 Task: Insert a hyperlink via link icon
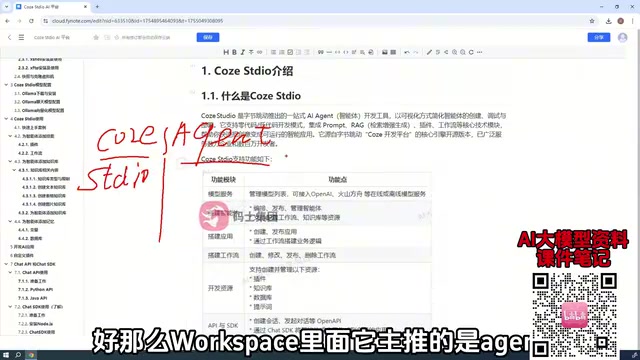coord(259,52)
